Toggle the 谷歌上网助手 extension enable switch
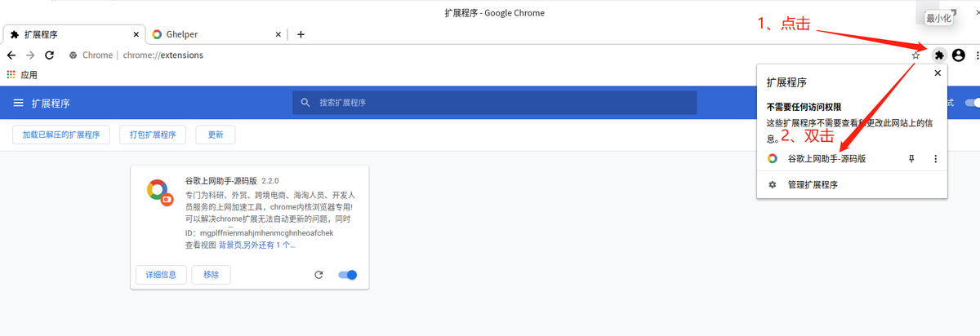The image size is (980, 336). [348, 275]
